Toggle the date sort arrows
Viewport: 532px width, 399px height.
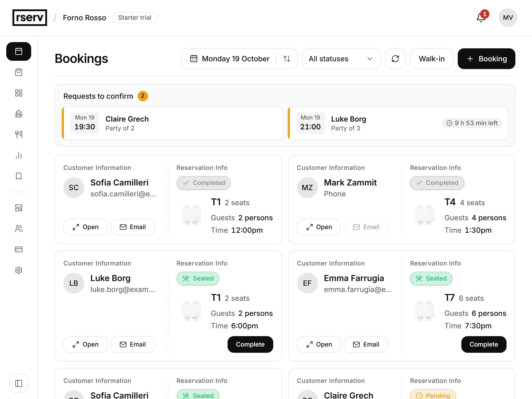287,59
